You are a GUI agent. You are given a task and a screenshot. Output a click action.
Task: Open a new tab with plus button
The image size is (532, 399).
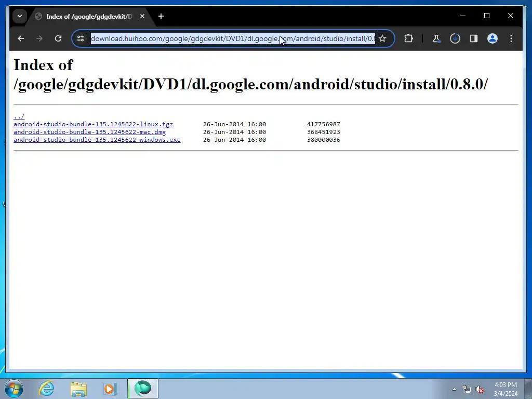161,16
